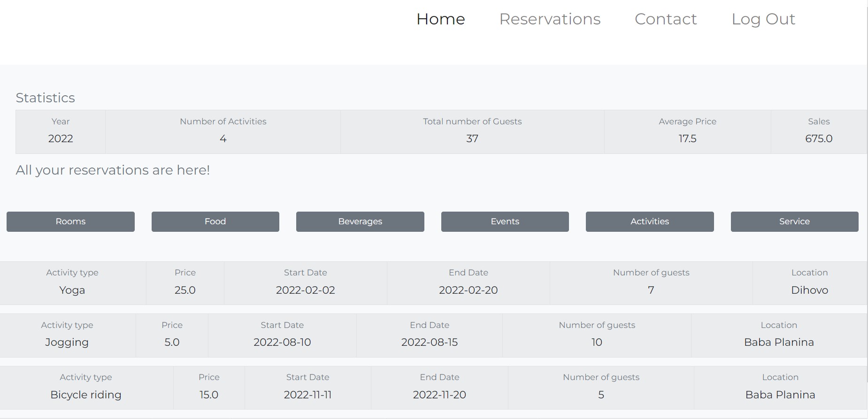Click the Jogging activity type cell
The image size is (868, 419).
(x=67, y=342)
